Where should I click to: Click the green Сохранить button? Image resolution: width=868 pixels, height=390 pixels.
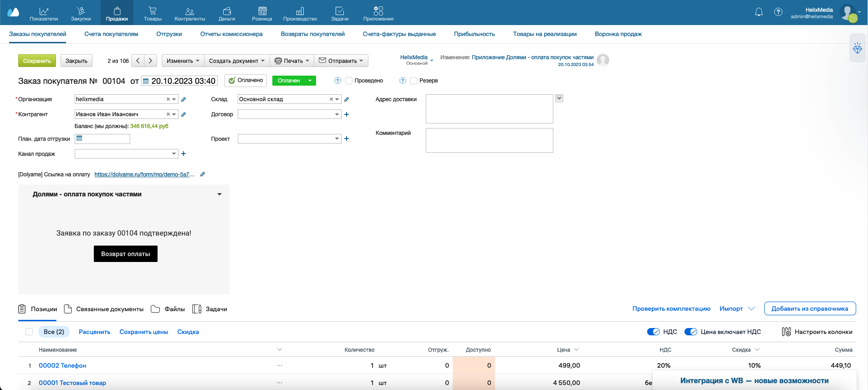tap(37, 61)
